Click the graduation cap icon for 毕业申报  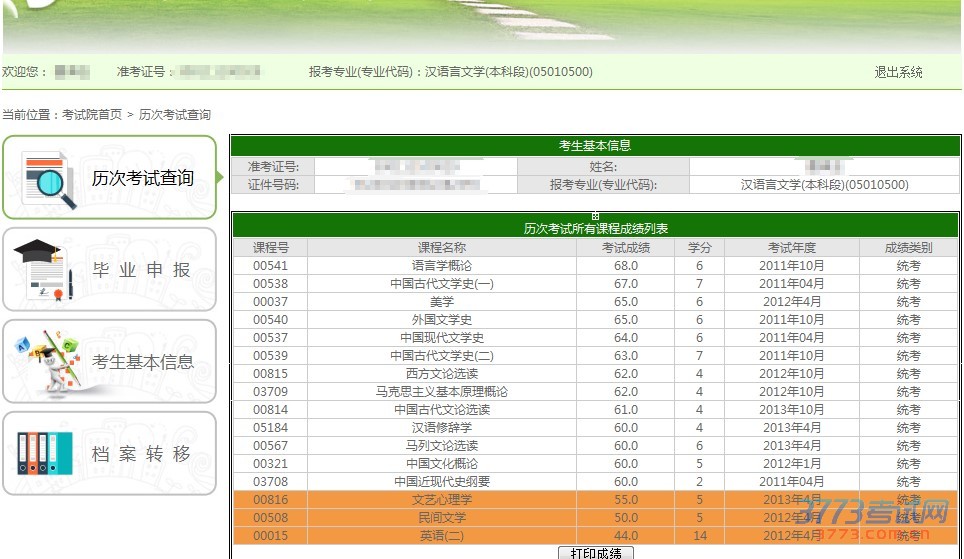[x=43, y=270]
